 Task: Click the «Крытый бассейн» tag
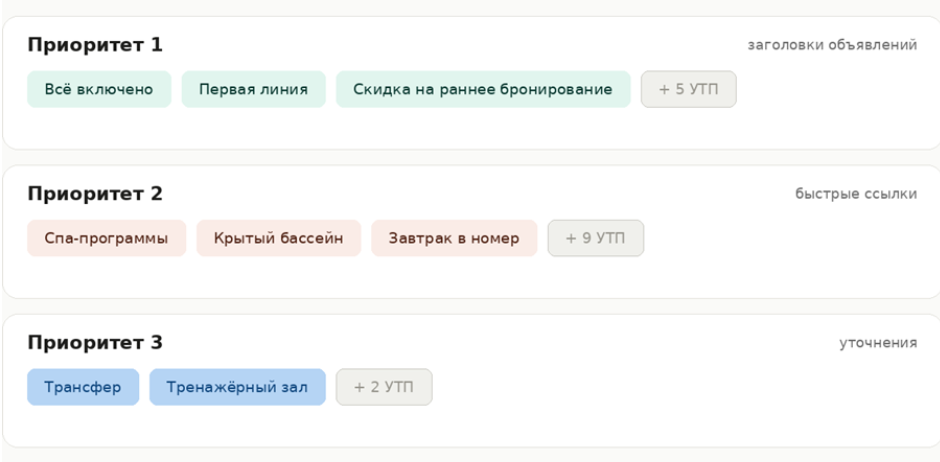(279, 238)
